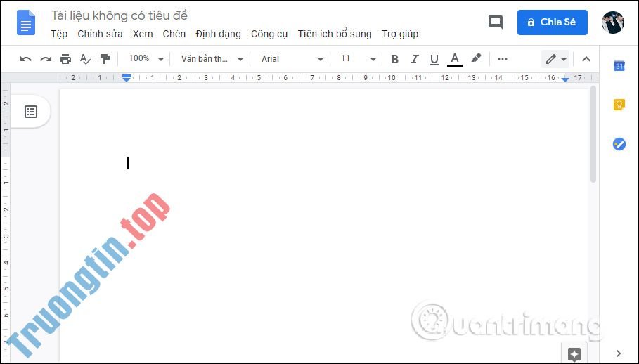
Task: Open the Công cụ menu
Action: 269,34
